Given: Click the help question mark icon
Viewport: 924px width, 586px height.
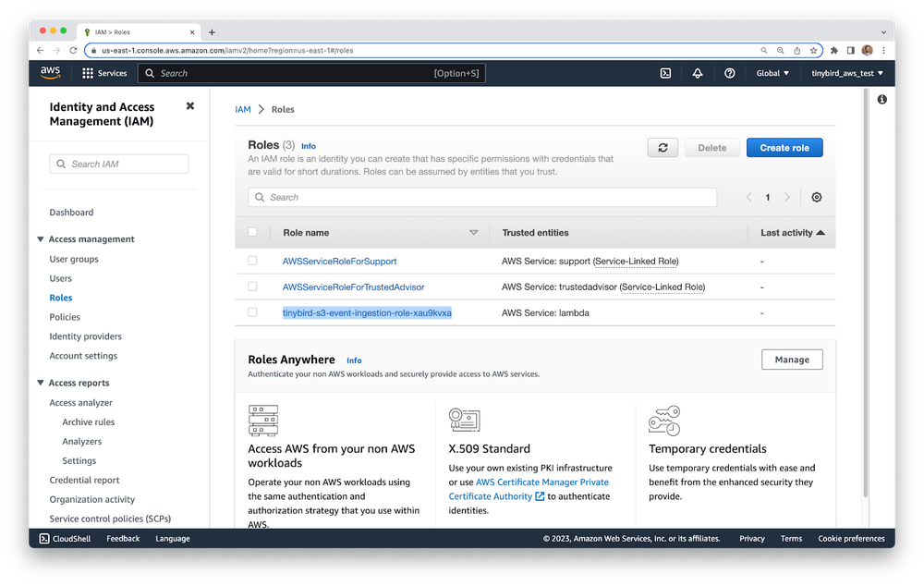Looking at the screenshot, I should tap(730, 73).
